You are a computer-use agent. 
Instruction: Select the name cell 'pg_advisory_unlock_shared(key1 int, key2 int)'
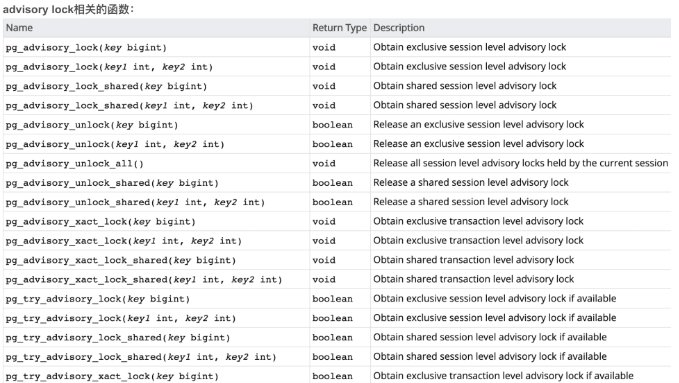click(135, 202)
